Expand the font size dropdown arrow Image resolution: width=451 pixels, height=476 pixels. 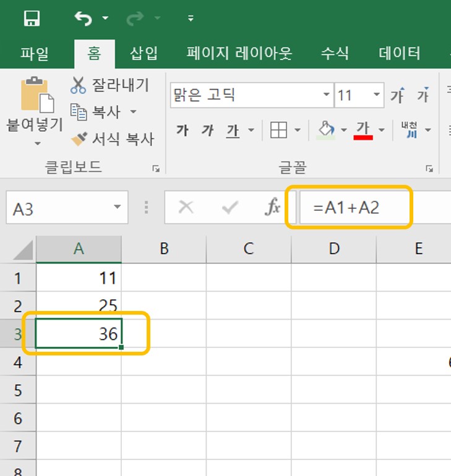[x=377, y=95]
